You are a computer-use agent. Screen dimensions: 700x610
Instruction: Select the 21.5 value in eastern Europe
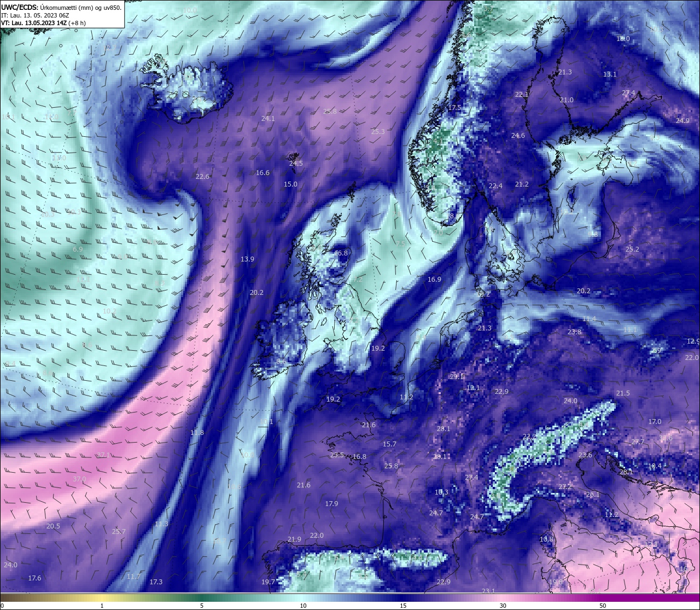click(623, 393)
